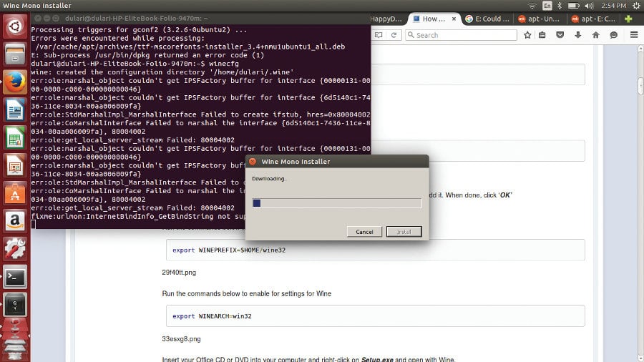This screenshot has width=644, height=362.
Task: Launch LibreOffice Calc from the dock
Action: click(15, 137)
